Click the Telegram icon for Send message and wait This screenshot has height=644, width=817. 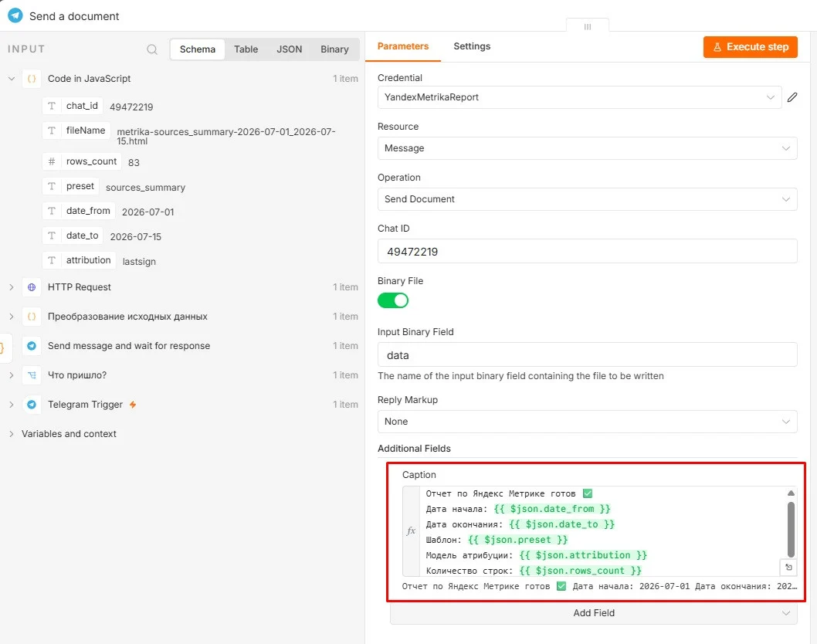32,345
